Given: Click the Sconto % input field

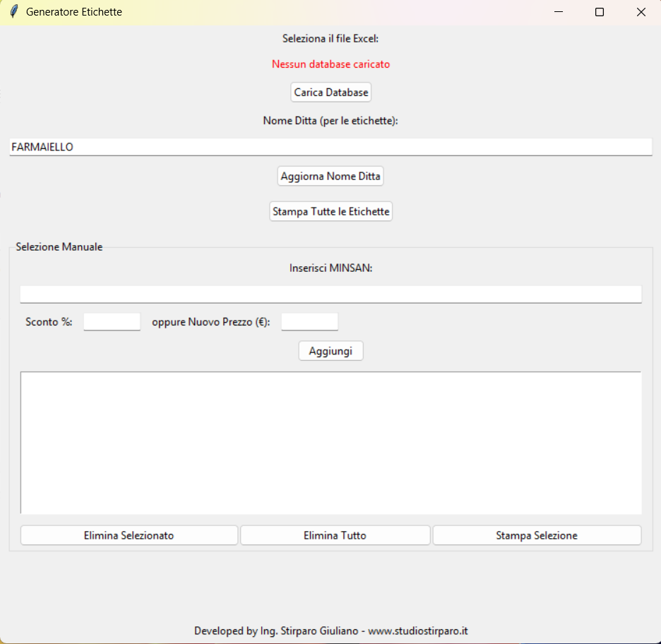Looking at the screenshot, I should click(112, 322).
